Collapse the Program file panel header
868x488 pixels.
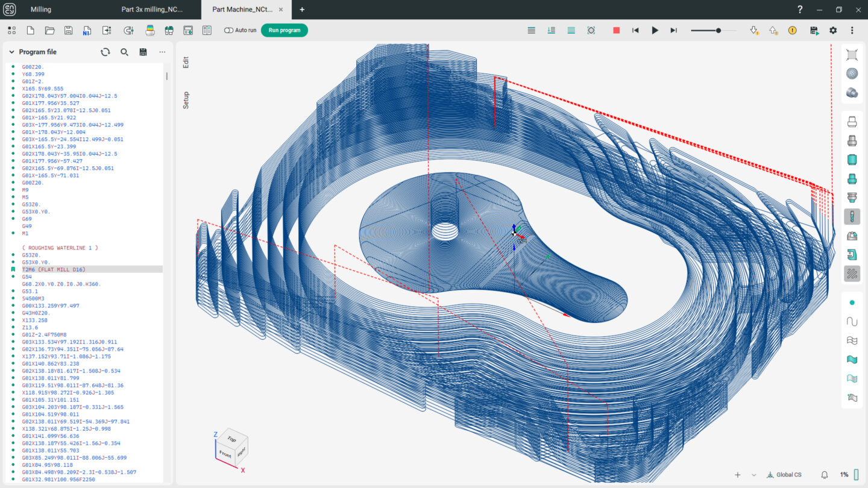coord(11,52)
